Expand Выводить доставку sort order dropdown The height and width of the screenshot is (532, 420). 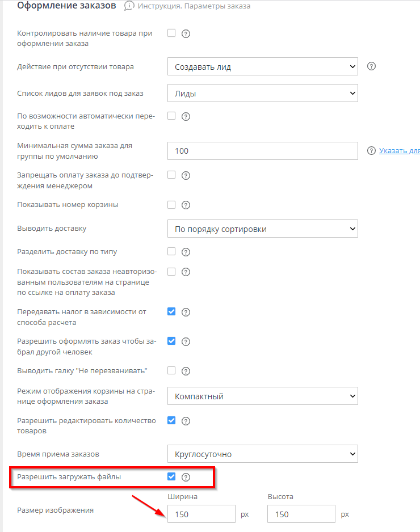[x=262, y=229]
